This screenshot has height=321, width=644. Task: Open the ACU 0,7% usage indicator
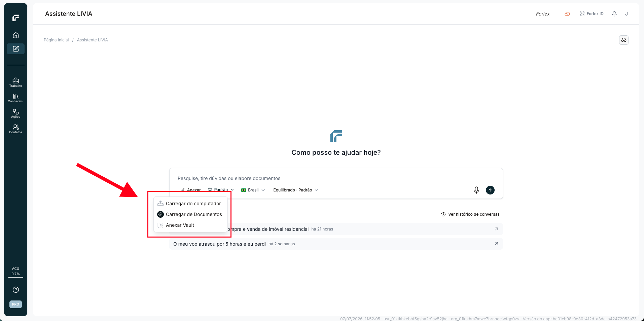point(15,272)
